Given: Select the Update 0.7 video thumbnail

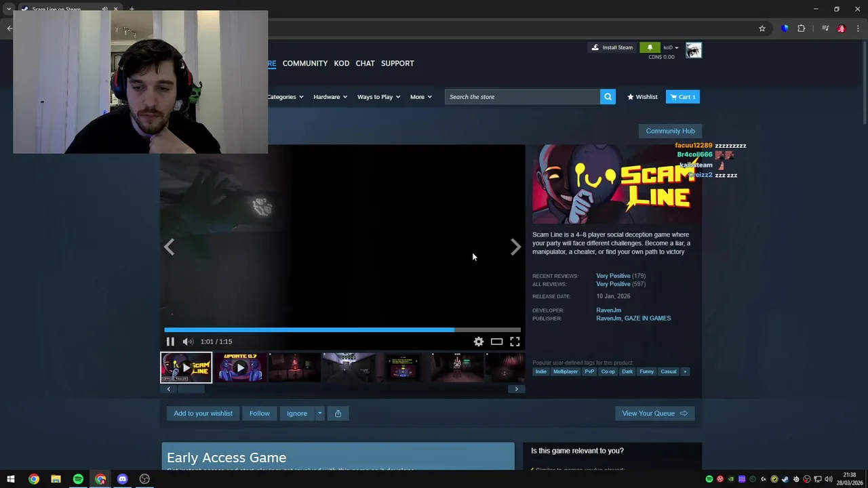Looking at the screenshot, I should coord(240,367).
